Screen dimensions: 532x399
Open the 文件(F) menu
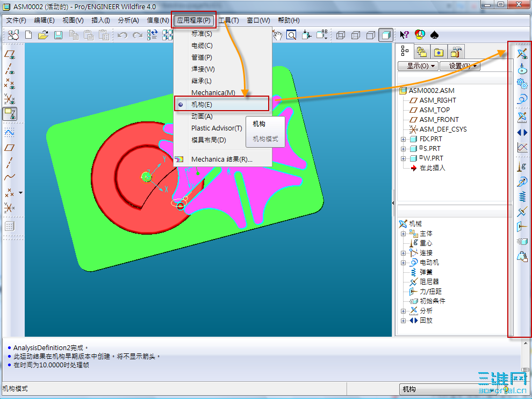click(16, 20)
